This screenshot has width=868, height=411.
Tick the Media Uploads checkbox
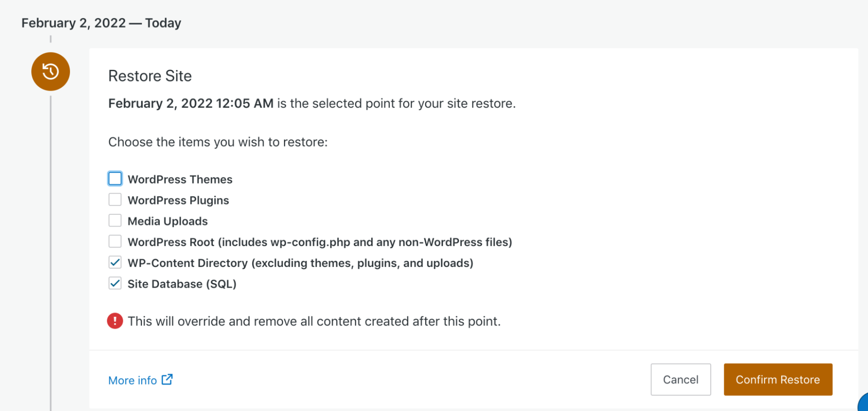(x=115, y=220)
